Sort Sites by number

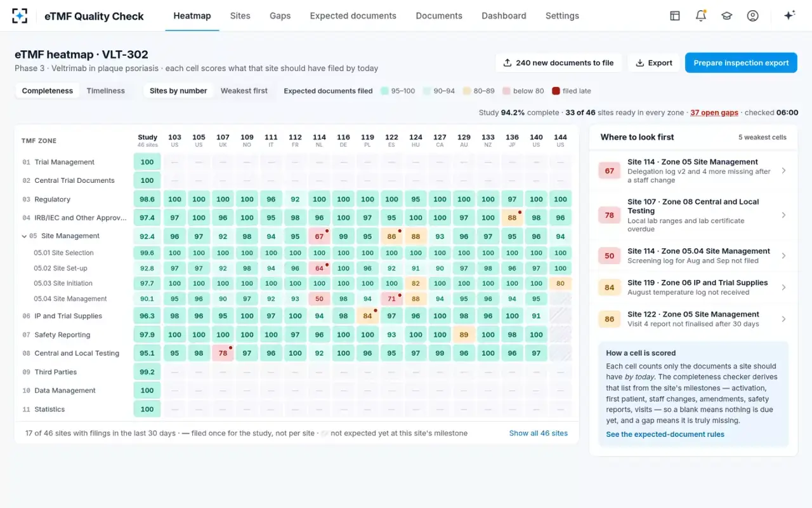coord(178,91)
